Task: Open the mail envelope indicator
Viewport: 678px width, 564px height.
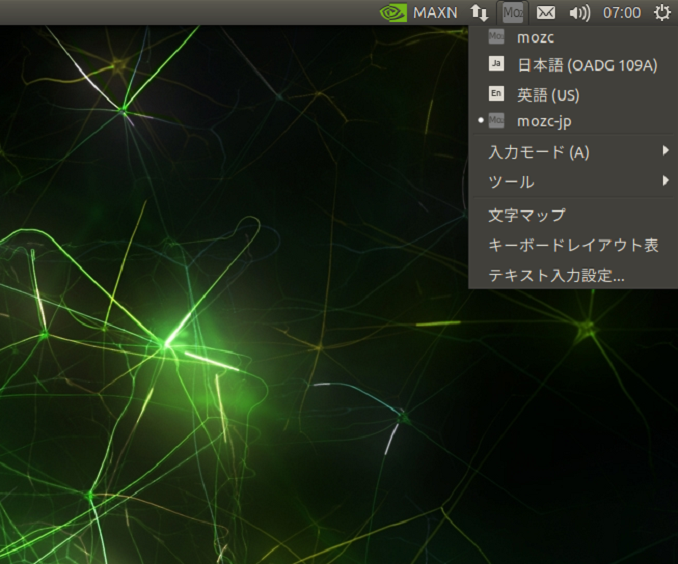Action: [x=545, y=13]
